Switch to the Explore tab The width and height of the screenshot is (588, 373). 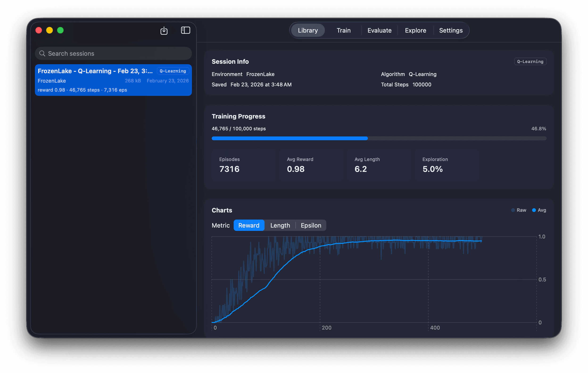[x=415, y=30]
